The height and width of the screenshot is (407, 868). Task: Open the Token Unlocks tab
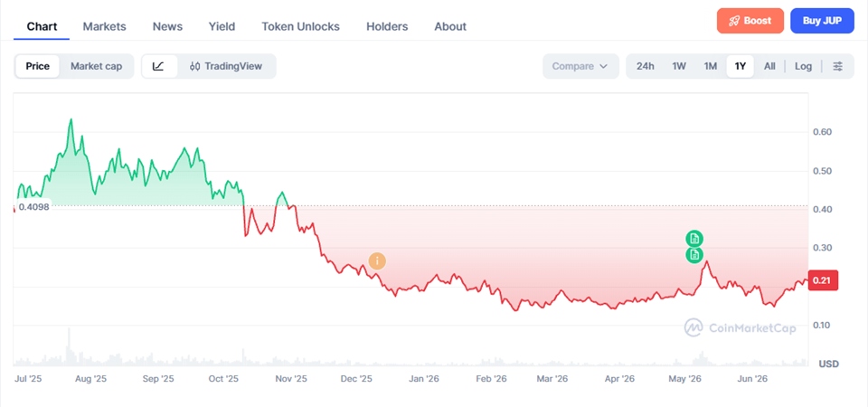300,26
